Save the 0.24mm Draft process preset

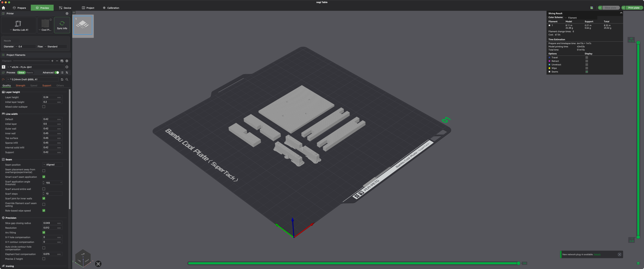point(62,79)
